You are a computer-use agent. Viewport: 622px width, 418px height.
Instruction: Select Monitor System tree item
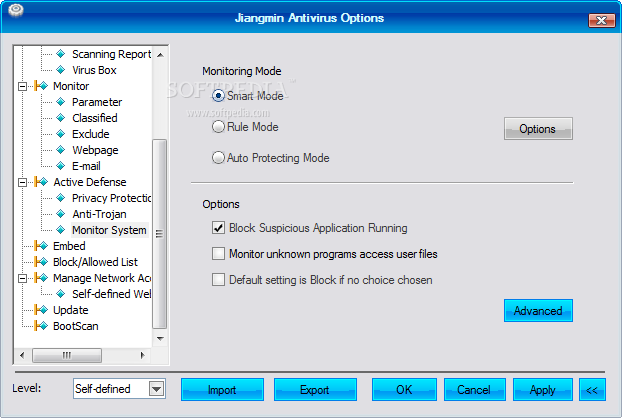[109, 230]
